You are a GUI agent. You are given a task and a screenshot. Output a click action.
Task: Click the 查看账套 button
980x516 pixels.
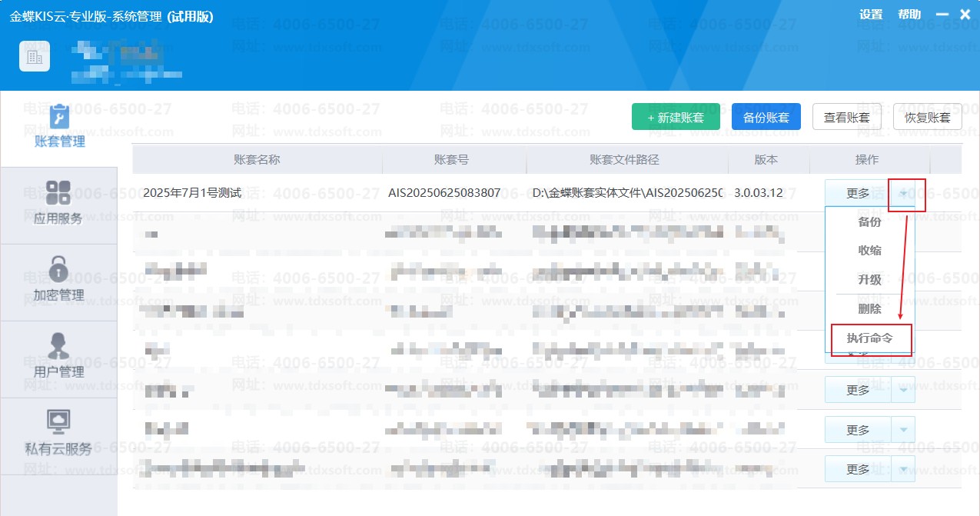click(x=847, y=118)
